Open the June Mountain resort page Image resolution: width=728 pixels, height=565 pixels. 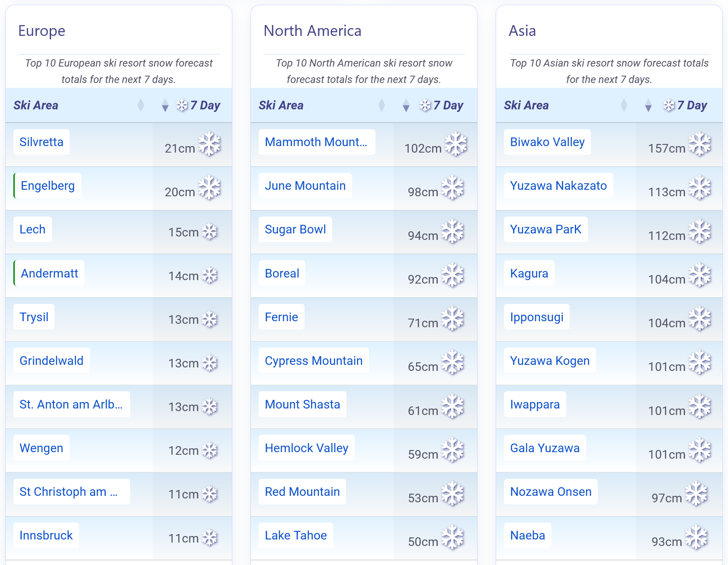tap(305, 186)
